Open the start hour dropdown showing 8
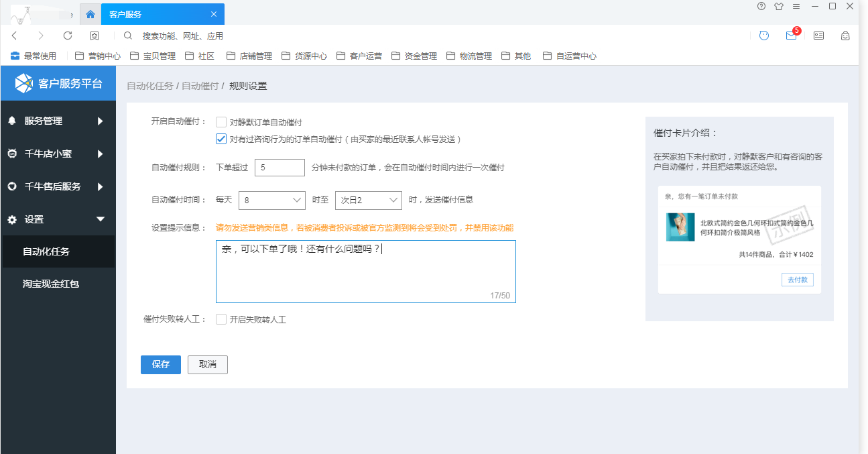Screen dimensions: 868x454 273,200
